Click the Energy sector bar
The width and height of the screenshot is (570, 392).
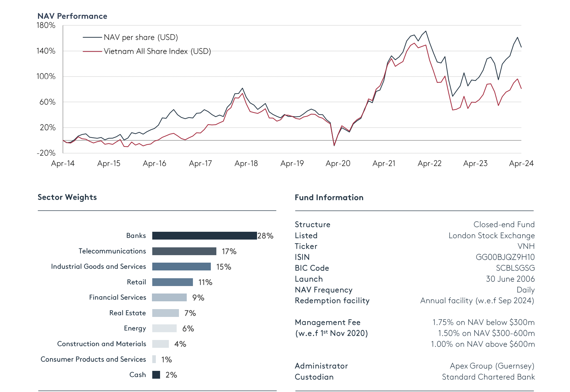coord(164,328)
